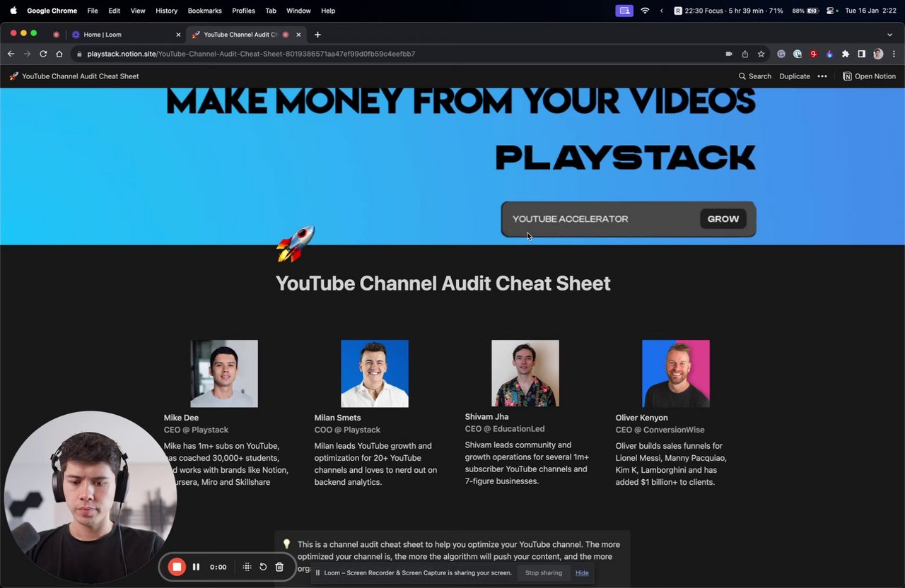Open a new browser tab
The width and height of the screenshot is (905, 588).
pos(317,35)
